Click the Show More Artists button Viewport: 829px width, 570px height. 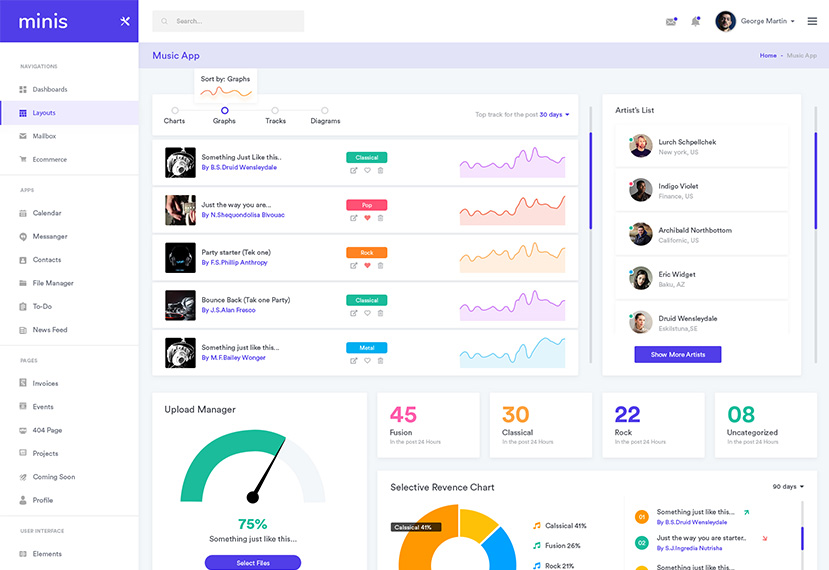677,355
